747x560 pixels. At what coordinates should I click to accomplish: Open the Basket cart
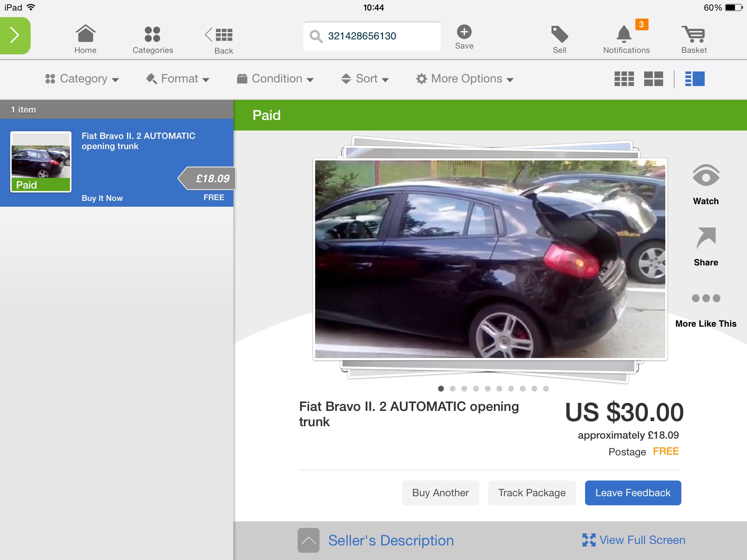coord(694,40)
